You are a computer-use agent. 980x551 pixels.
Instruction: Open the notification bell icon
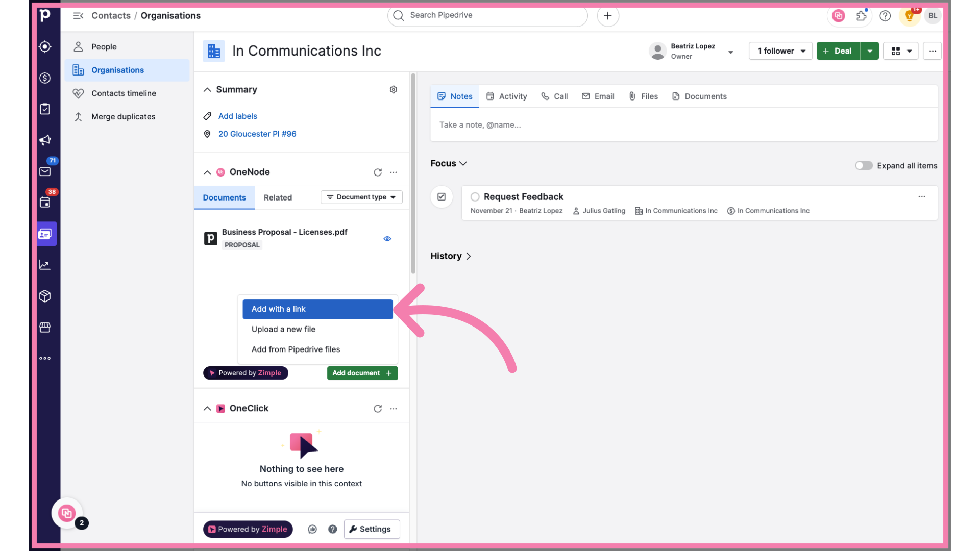pos(909,15)
